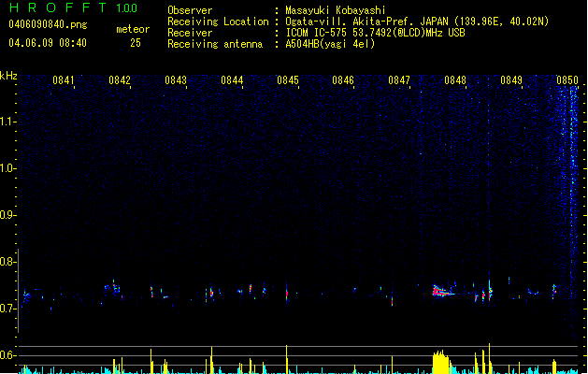Image resolution: width=588 pixels, height=374 pixels.
Task: Click the 0849 time marker
Action: [x=511, y=80]
